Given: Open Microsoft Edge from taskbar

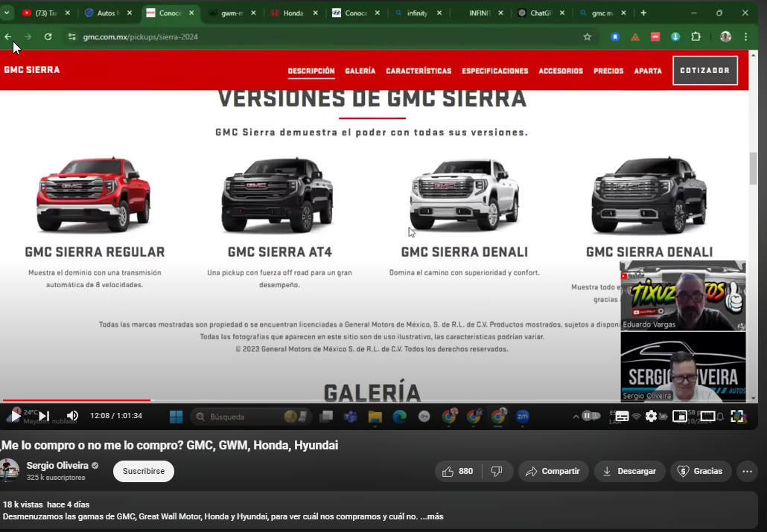Looking at the screenshot, I should (400, 417).
